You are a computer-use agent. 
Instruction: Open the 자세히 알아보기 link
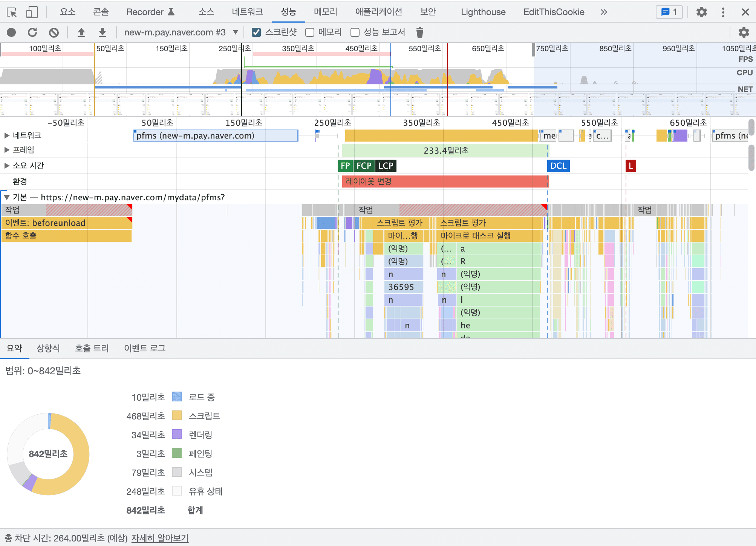tap(160, 538)
